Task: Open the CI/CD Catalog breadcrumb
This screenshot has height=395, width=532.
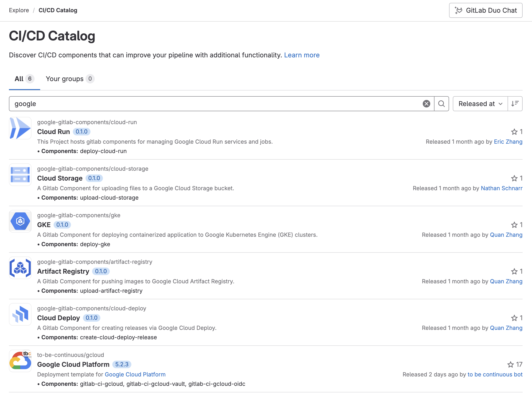Action: pos(58,10)
